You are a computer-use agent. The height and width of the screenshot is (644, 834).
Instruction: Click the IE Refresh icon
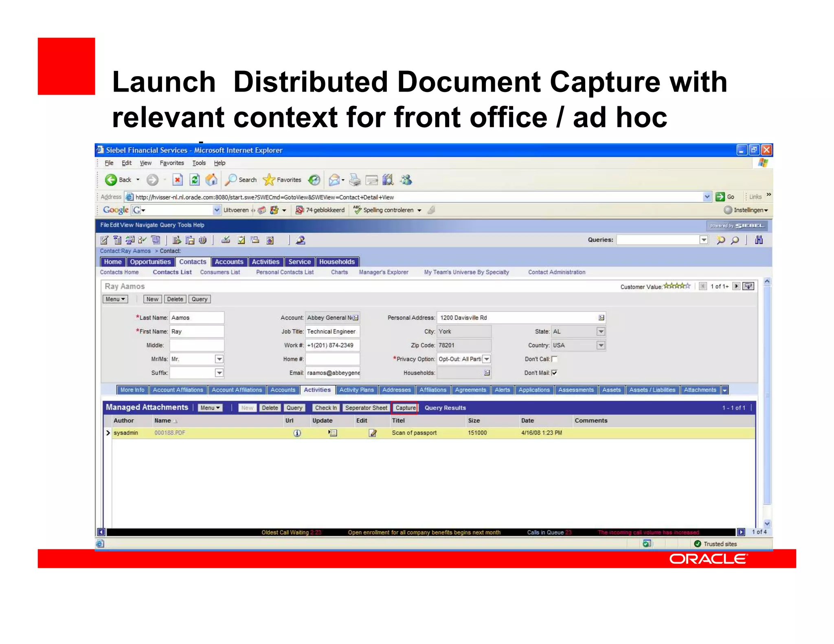coord(195,180)
